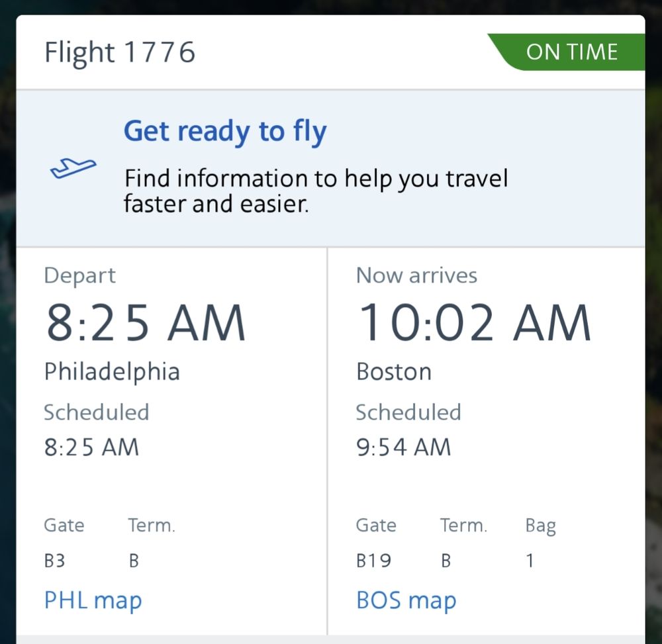Click arrival gate B19

[373, 561]
